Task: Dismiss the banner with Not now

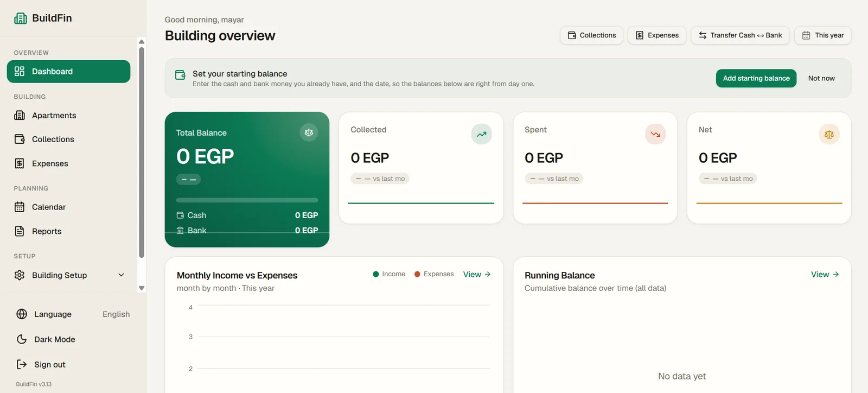Action: [x=821, y=78]
